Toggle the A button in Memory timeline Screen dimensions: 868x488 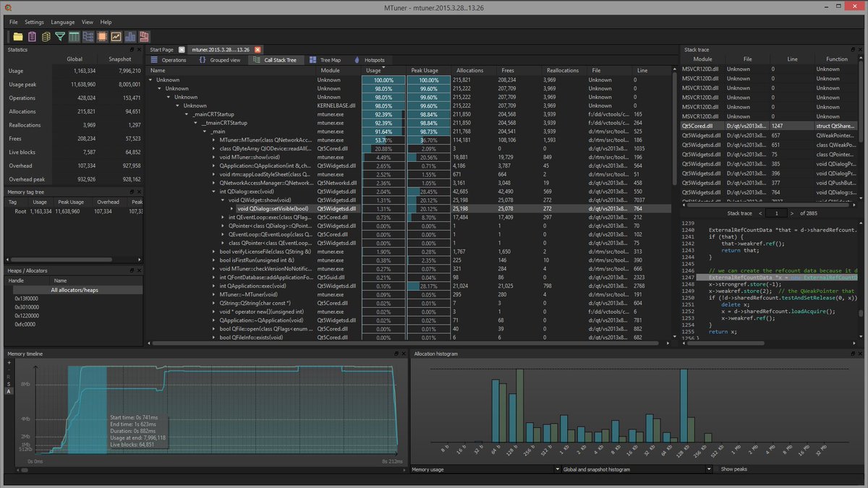click(9, 391)
